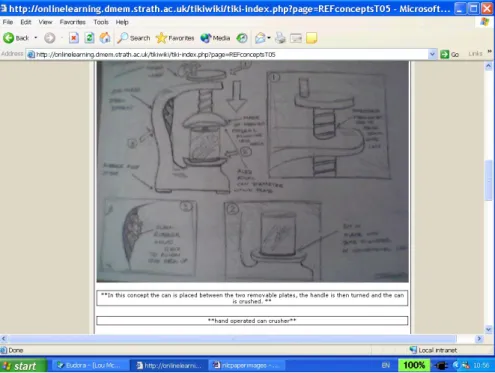
Task: Expand the Links chevron overflow
Action: [x=489, y=52]
